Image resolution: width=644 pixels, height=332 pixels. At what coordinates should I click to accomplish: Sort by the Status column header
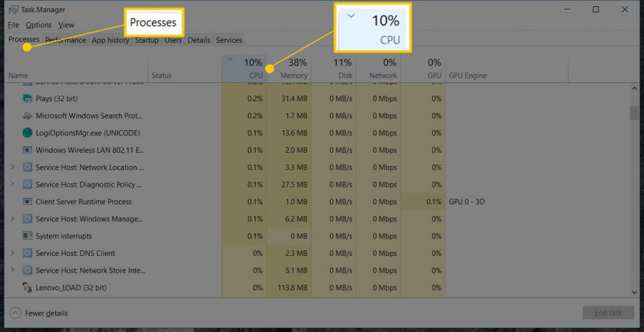click(184, 69)
